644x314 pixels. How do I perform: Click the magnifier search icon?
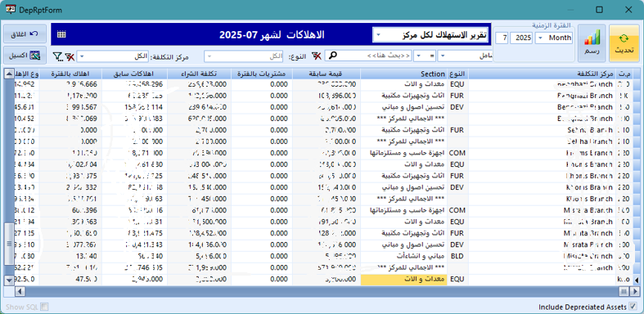point(333,56)
